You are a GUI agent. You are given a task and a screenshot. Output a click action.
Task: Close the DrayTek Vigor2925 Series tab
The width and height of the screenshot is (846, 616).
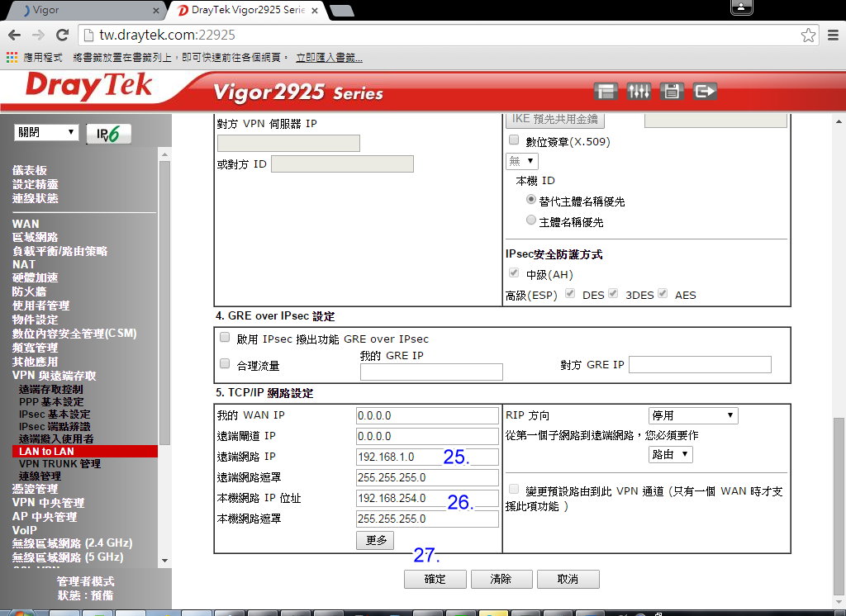point(315,10)
